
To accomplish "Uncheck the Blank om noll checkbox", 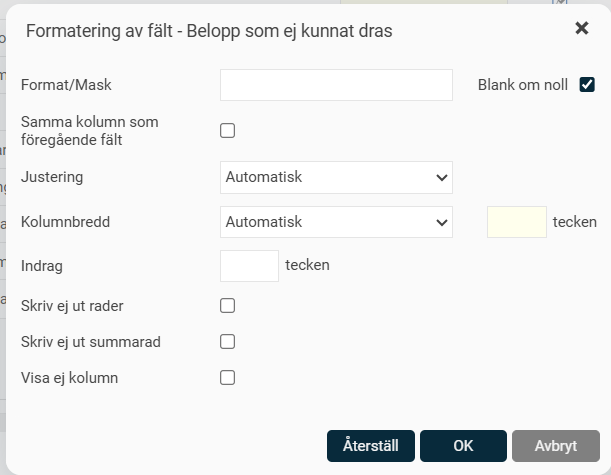I will [587, 85].
